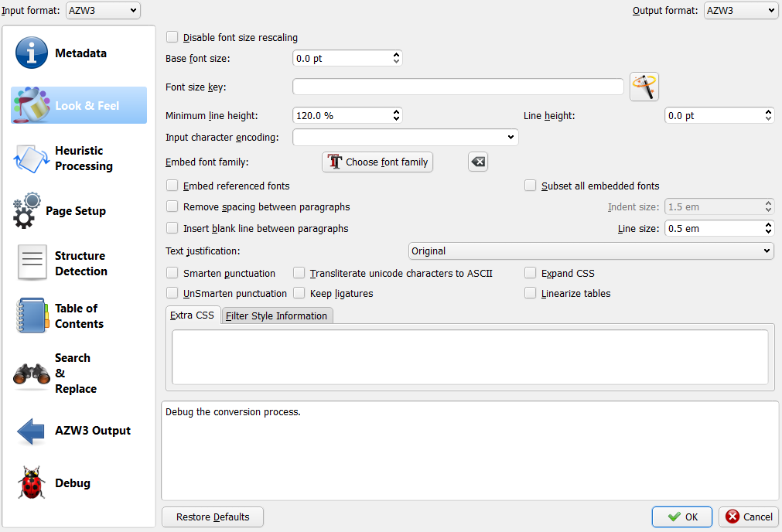The image size is (782, 532).
Task: Open AZW3 Output arrow icon
Action: coord(31,431)
